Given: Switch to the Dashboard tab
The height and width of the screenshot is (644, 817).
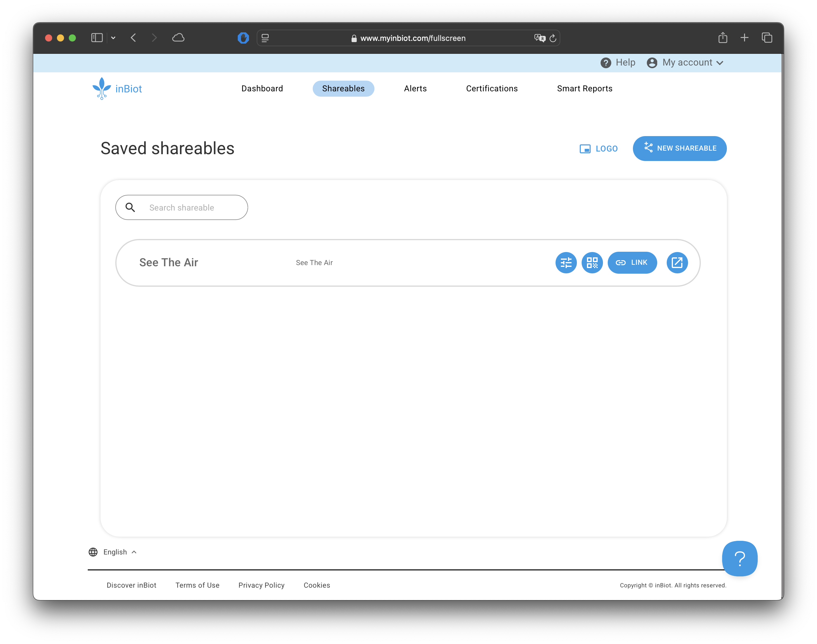Looking at the screenshot, I should [x=262, y=89].
